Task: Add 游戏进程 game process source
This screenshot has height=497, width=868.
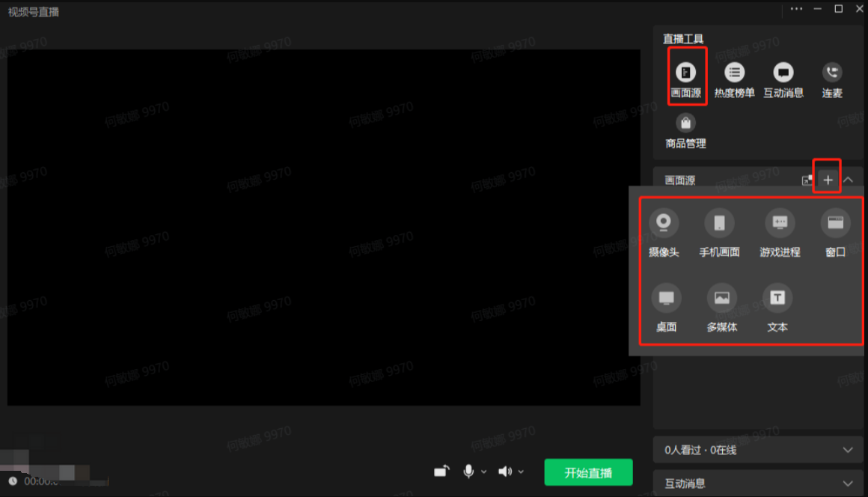Action: point(780,233)
